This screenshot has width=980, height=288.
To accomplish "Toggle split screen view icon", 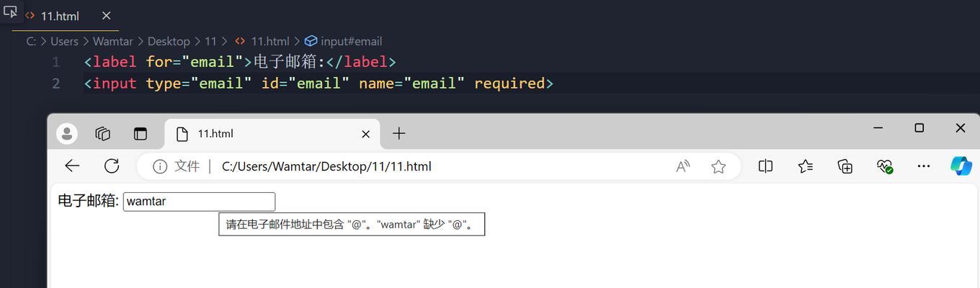I will click(765, 166).
